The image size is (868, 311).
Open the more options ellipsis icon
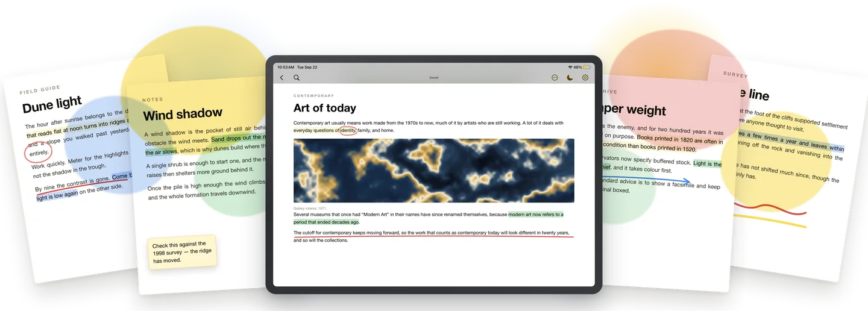click(x=555, y=78)
